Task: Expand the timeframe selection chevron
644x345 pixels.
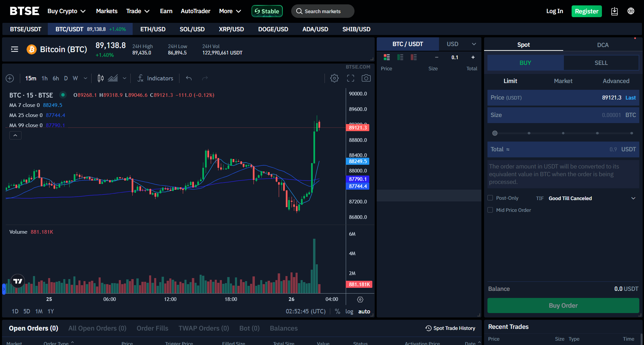Action: [x=86, y=78]
